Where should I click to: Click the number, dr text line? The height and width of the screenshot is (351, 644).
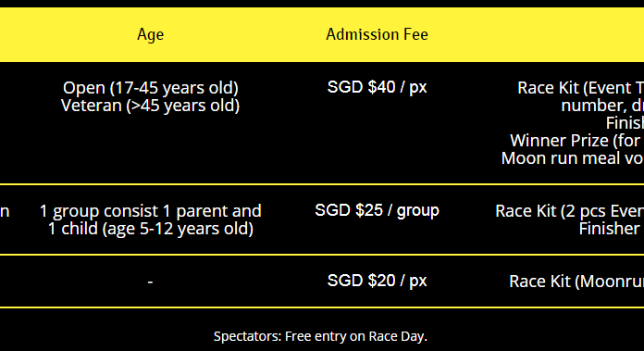coord(602,106)
